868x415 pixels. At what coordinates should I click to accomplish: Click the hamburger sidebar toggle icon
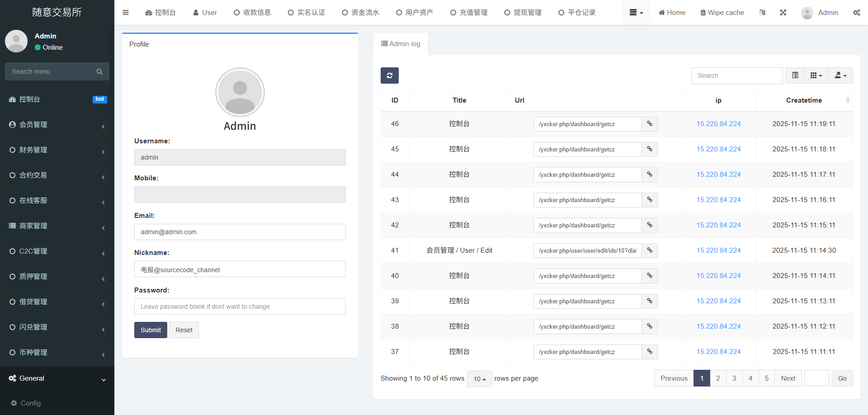click(x=126, y=13)
